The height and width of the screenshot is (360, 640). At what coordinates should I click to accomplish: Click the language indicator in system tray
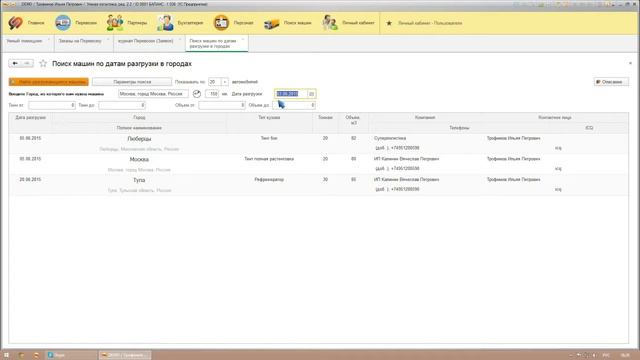[x=606, y=356]
